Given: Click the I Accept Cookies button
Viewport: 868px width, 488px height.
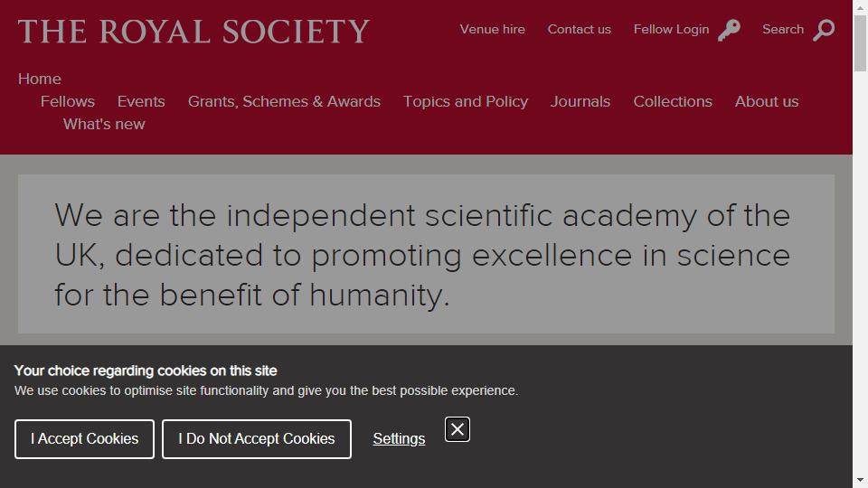Looking at the screenshot, I should pyautogui.click(x=84, y=439).
